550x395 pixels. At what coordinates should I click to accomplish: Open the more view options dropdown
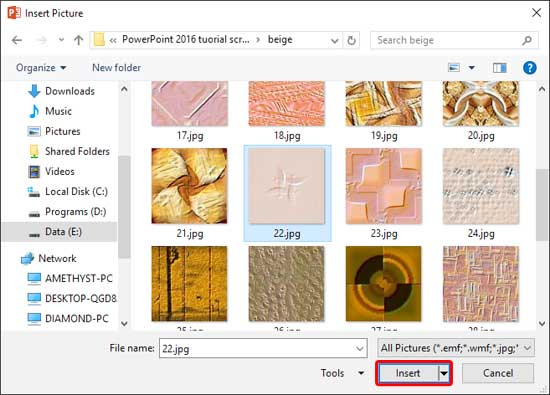[472, 67]
